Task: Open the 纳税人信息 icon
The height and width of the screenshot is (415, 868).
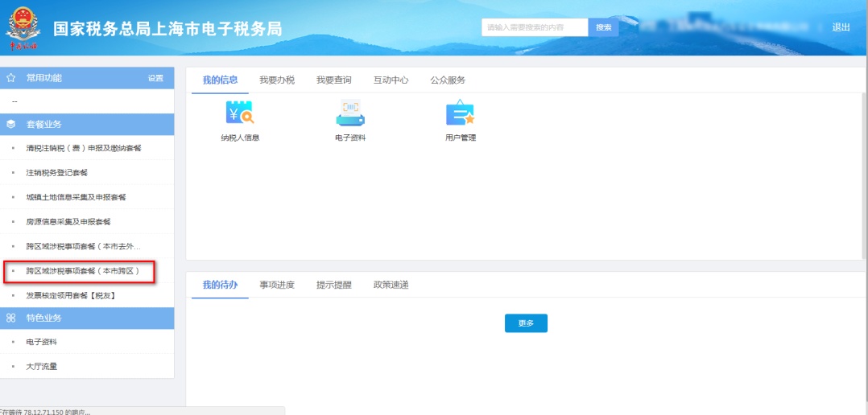Action: [240, 114]
